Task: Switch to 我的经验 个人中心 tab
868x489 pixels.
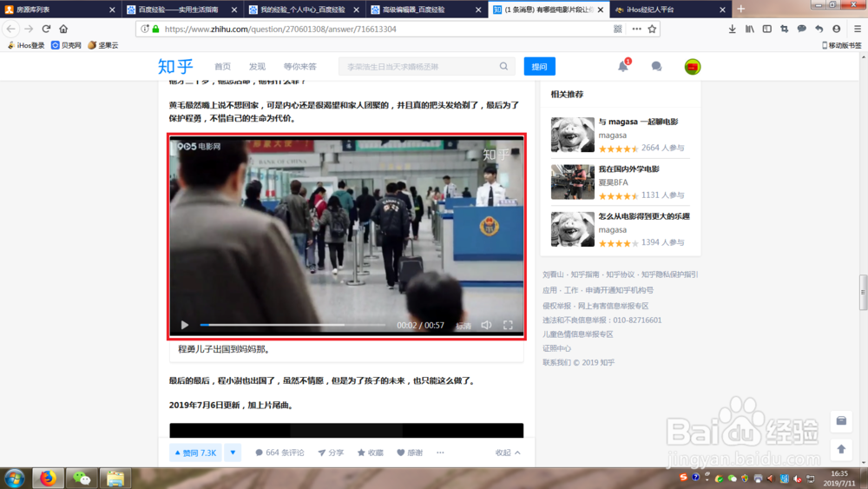Action: click(303, 10)
